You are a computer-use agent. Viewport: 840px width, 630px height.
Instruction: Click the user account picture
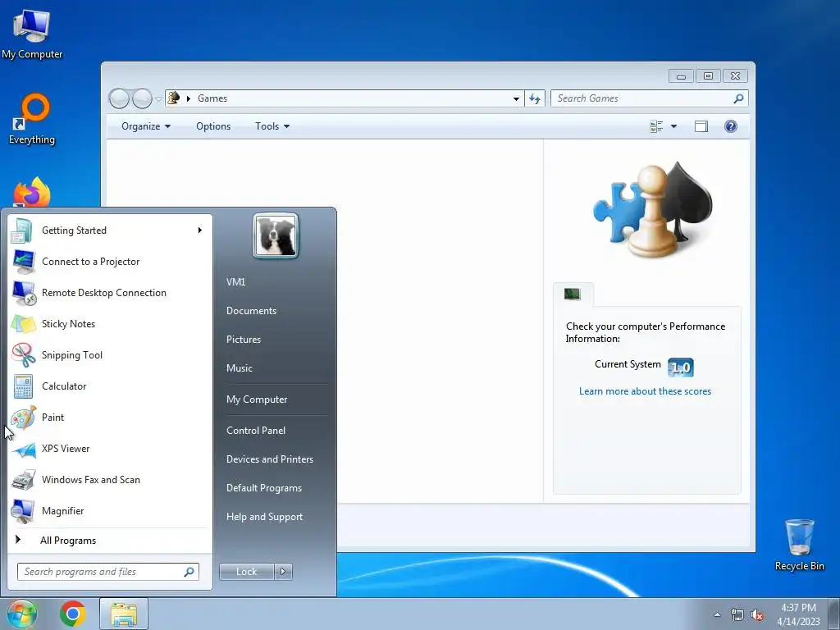click(x=276, y=235)
